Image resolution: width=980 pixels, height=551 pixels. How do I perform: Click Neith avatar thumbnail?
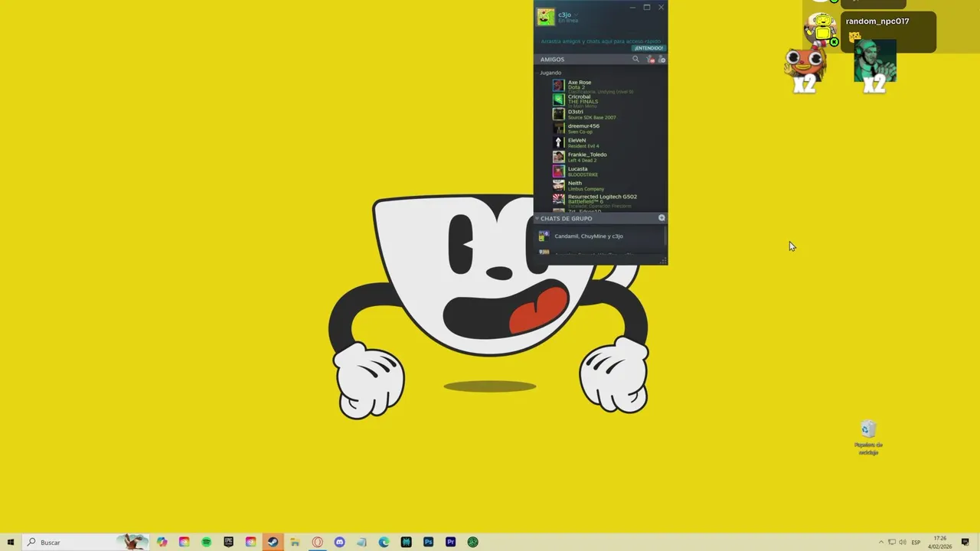click(x=559, y=185)
